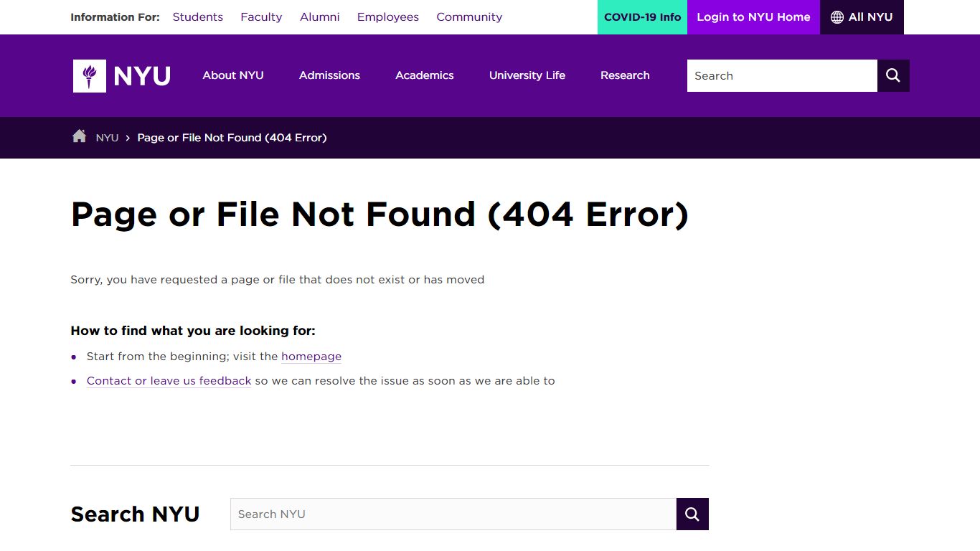Click the Search NYU magnifier button
This screenshot has height=551, width=980.
[x=692, y=514]
